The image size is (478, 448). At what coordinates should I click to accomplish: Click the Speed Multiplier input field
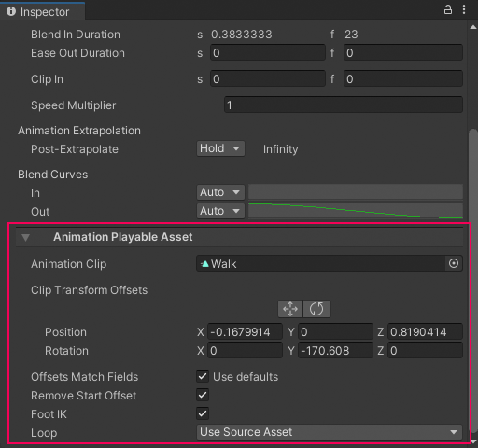344,105
